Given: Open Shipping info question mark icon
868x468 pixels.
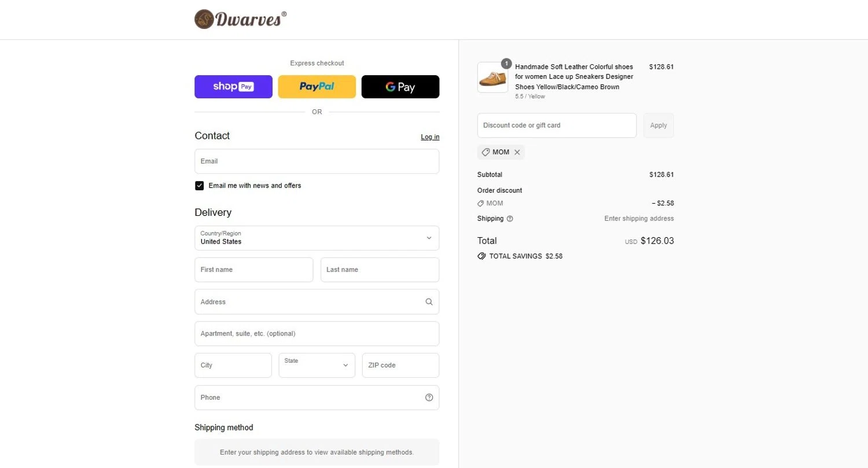Looking at the screenshot, I should click(510, 219).
